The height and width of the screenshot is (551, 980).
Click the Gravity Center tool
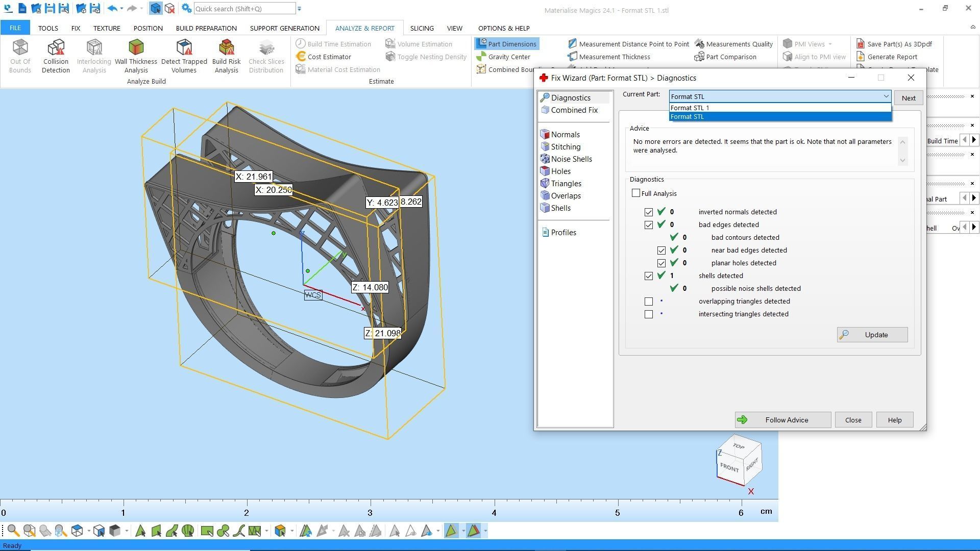(x=504, y=57)
